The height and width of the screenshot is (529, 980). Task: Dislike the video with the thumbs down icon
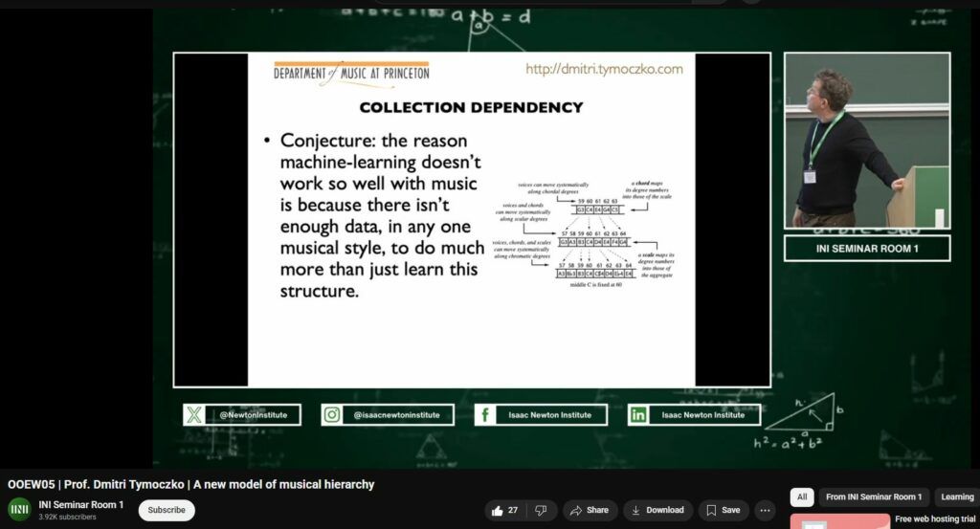(541, 510)
